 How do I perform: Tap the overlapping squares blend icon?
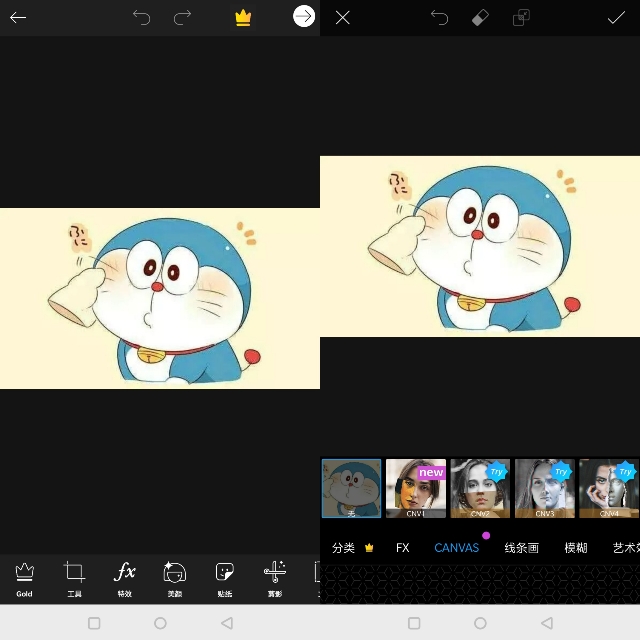(x=521, y=18)
